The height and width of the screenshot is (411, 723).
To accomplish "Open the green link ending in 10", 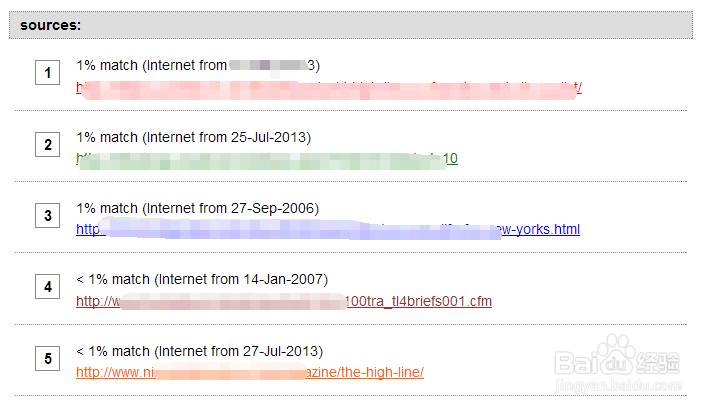I will [267, 159].
